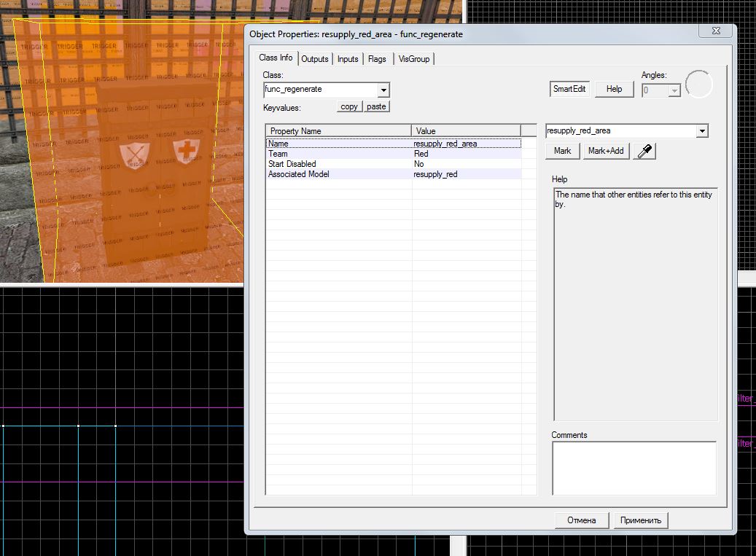Toggle the SmartEdit button
756x556 pixels.
click(569, 89)
